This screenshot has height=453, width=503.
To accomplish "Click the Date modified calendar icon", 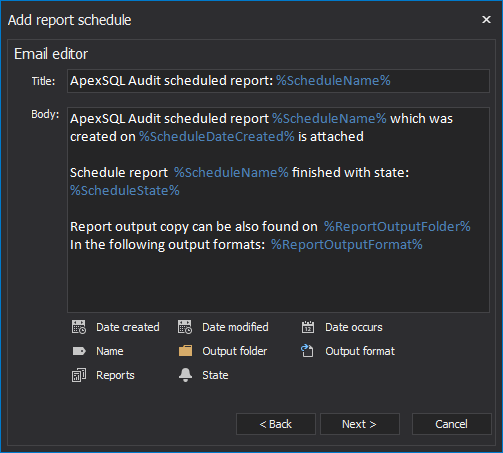I will tap(185, 327).
